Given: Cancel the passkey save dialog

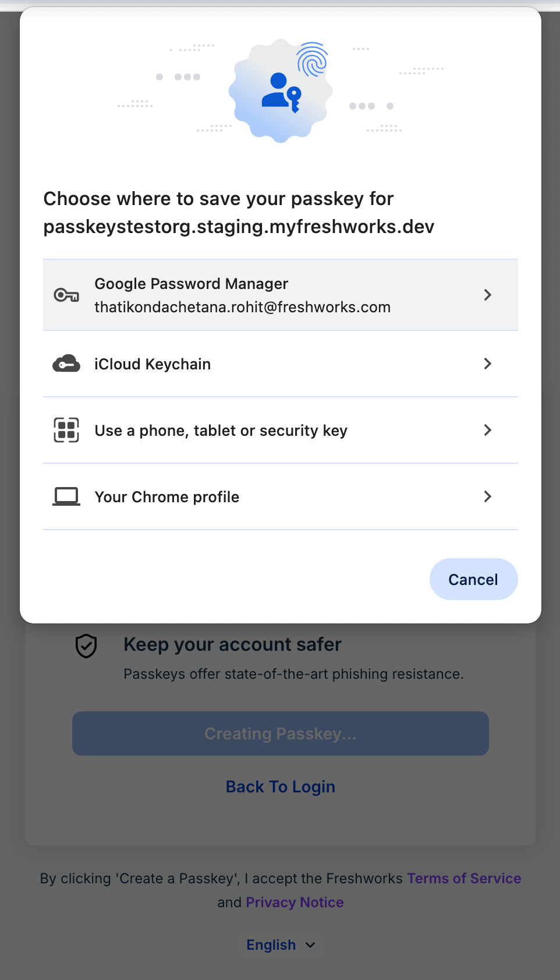Looking at the screenshot, I should point(473,579).
